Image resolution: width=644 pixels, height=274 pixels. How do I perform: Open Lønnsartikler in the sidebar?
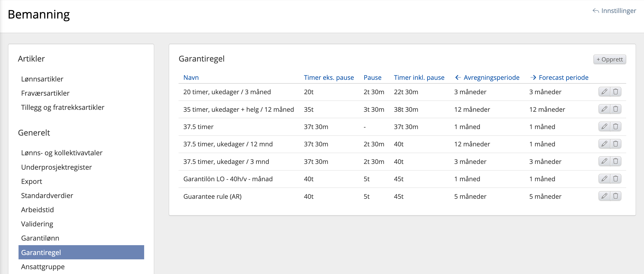click(x=42, y=79)
